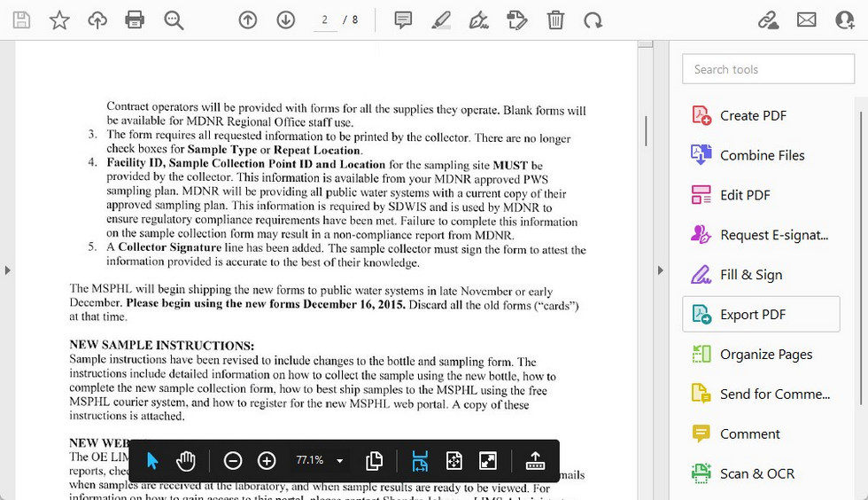Go to next page arrow
This screenshot has width=868, height=500.
click(285, 20)
